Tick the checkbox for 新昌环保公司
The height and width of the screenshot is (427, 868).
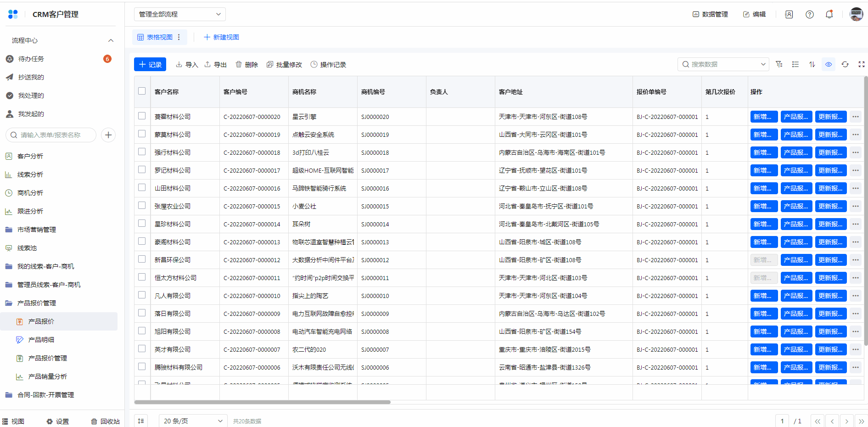pyautogui.click(x=142, y=259)
